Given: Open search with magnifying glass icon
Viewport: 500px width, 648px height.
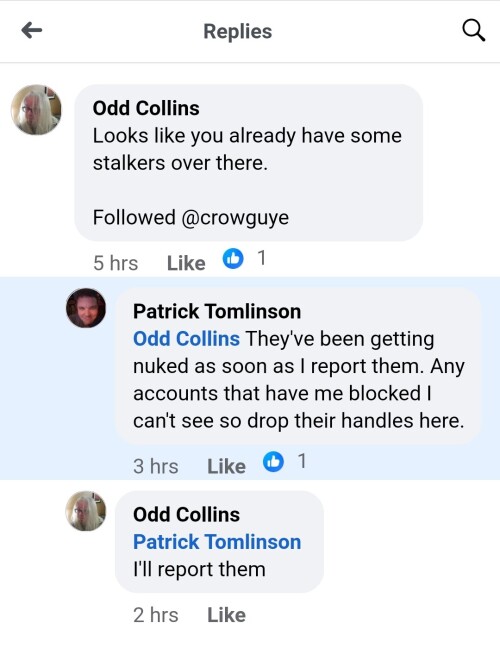Looking at the screenshot, I should pos(473,30).
